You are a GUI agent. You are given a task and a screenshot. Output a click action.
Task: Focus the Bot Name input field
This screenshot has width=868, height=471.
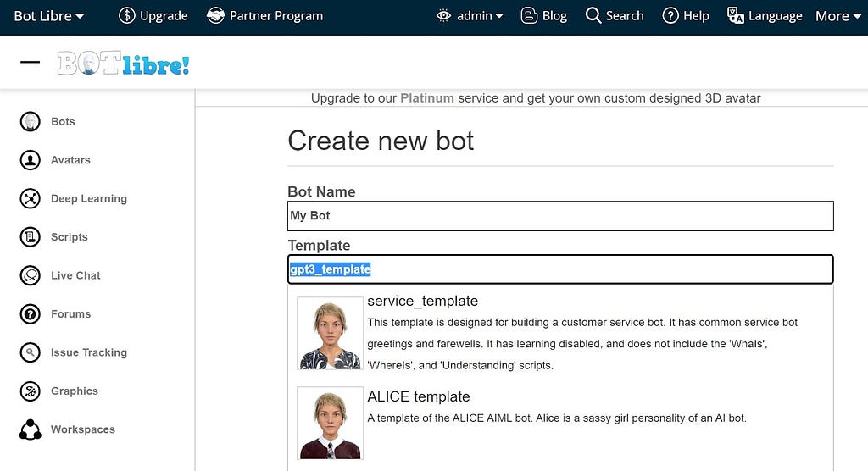click(x=560, y=216)
